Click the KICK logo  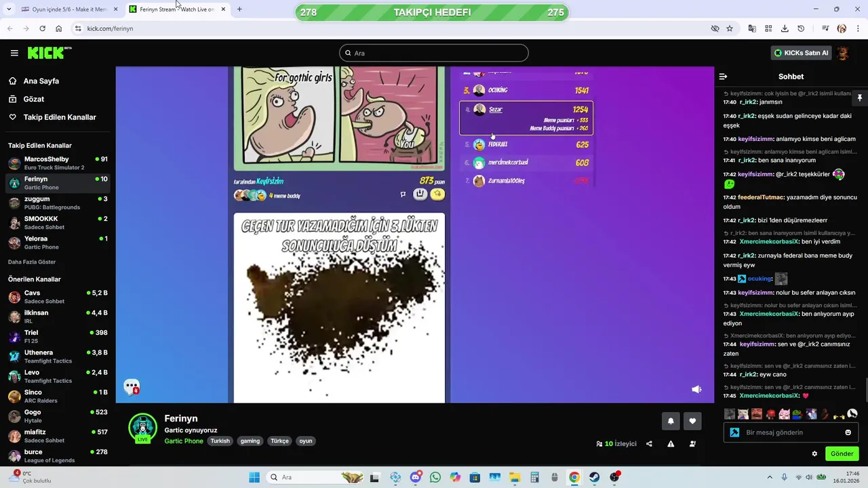point(50,53)
